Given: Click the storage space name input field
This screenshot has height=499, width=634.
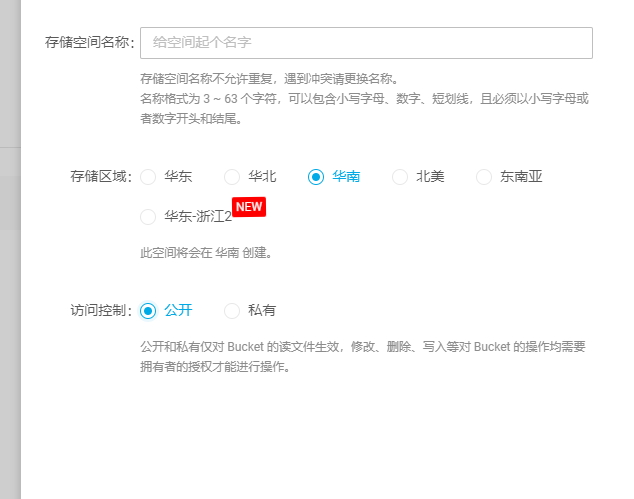Looking at the screenshot, I should 366,43.
